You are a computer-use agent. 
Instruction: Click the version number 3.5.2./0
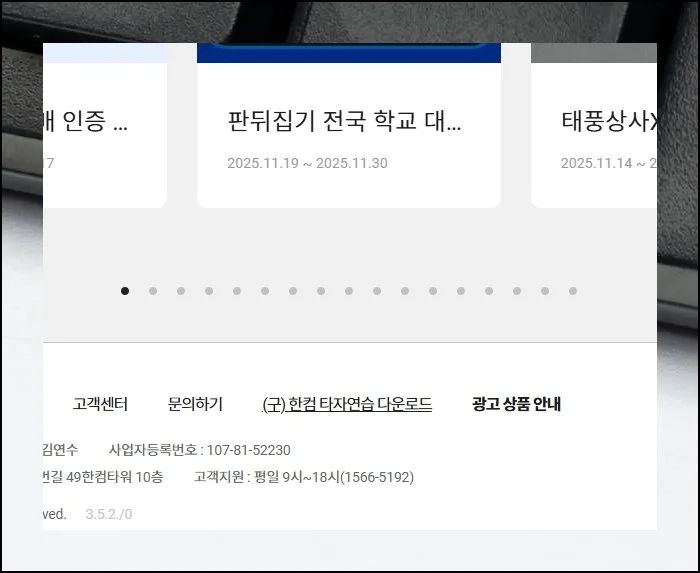109,514
